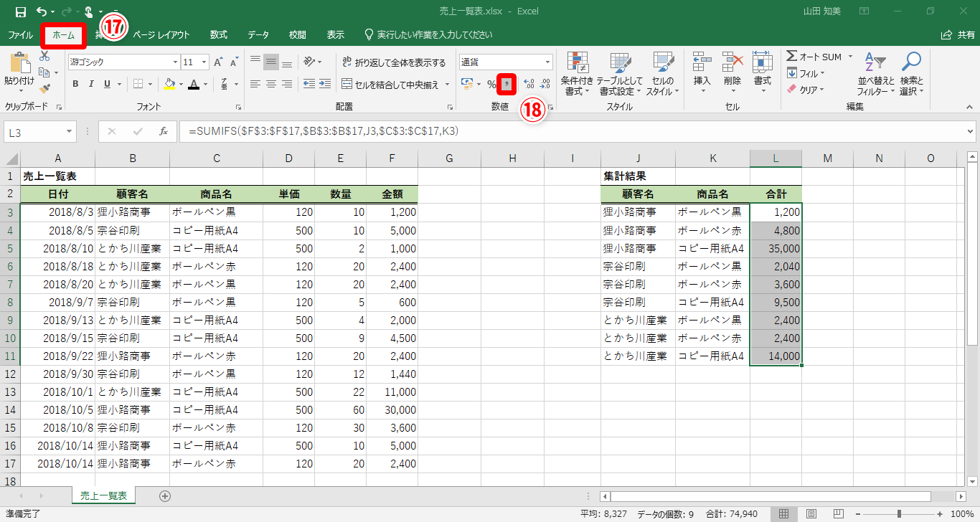This screenshot has height=522, width=980.
Task: Click the zoom slider in the status bar
Action: click(x=899, y=513)
